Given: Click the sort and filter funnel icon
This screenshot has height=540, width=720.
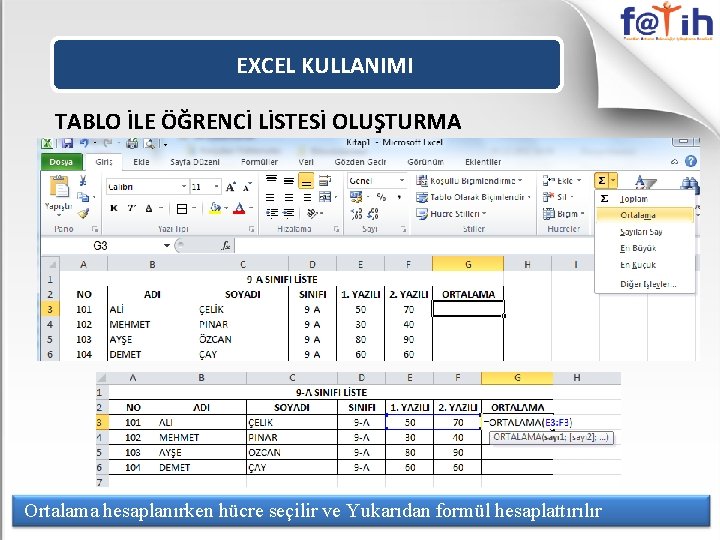Looking at the screenshot, I should [x=646, y=183].
